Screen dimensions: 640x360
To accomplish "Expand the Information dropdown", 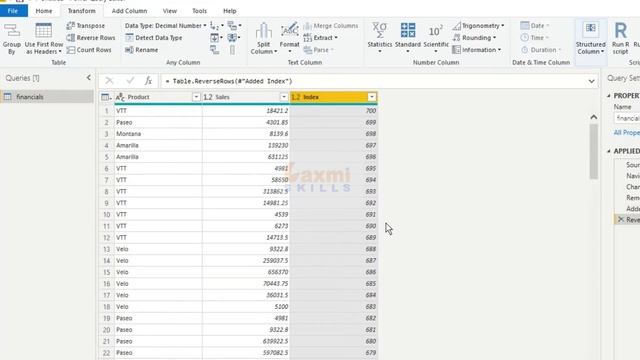I will click(476, 50).
